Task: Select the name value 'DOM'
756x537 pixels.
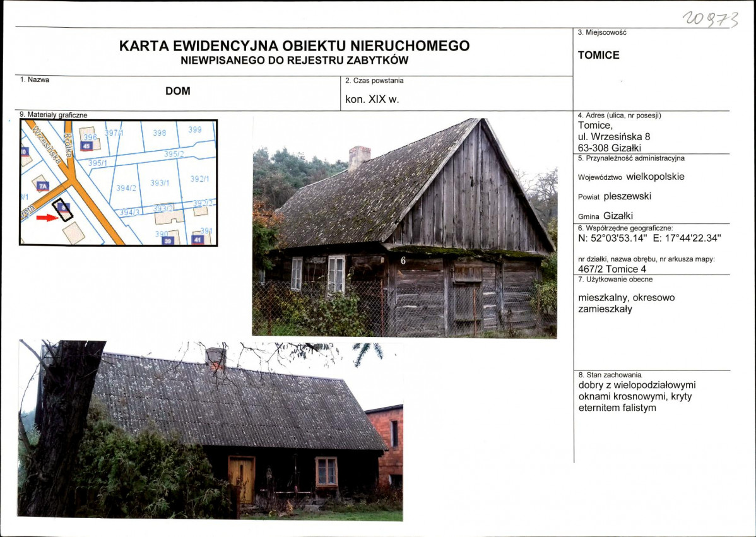Action: [x=178, y=91]
